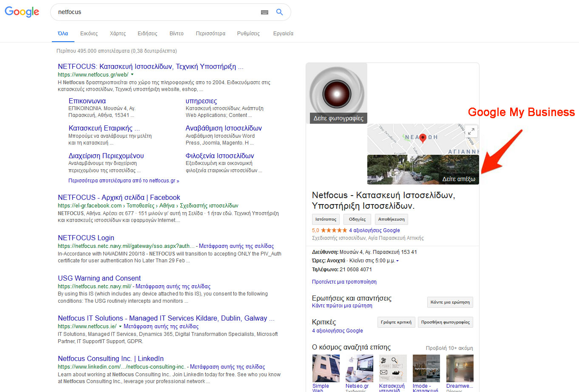579x392 pixels.
Task: Click the red map pin on the map
Action: pyautogui.click(x=423, y=138)
